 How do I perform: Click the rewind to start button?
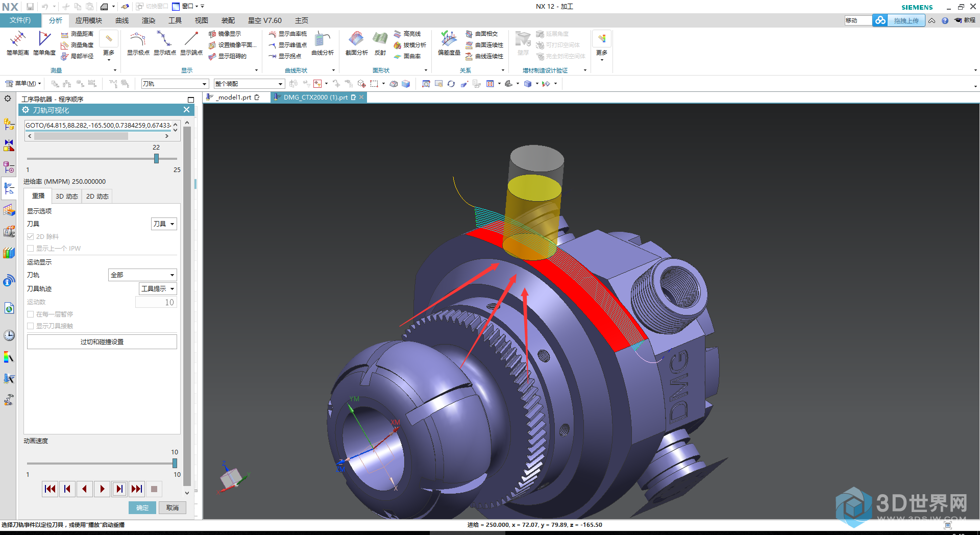tap(50, 489)
